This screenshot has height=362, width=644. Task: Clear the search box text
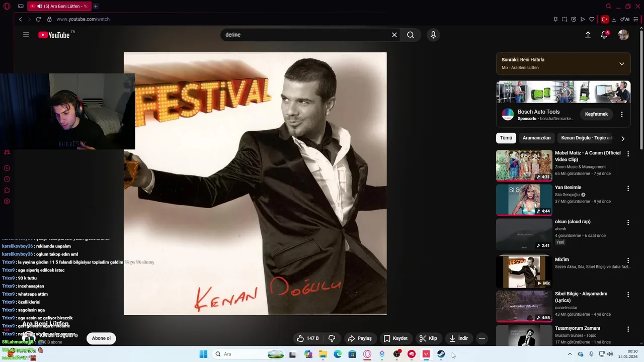(394, 35)
